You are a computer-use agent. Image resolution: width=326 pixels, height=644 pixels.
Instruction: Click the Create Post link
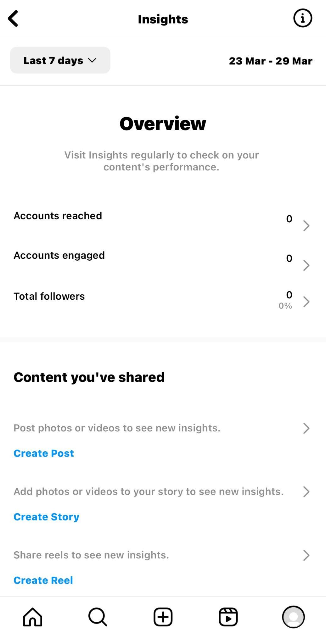44,453
